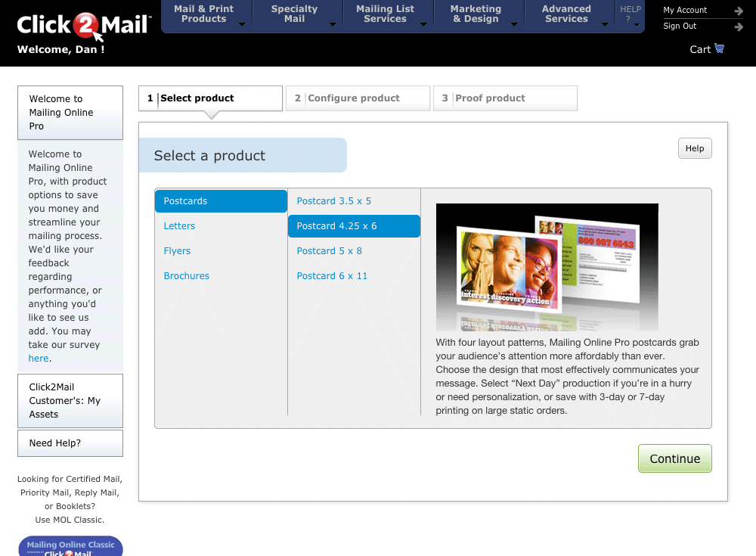This screenshot has height=556, width=756.
Task: Click the arrow beside Sign Out
Action: (x=738, y=26)
